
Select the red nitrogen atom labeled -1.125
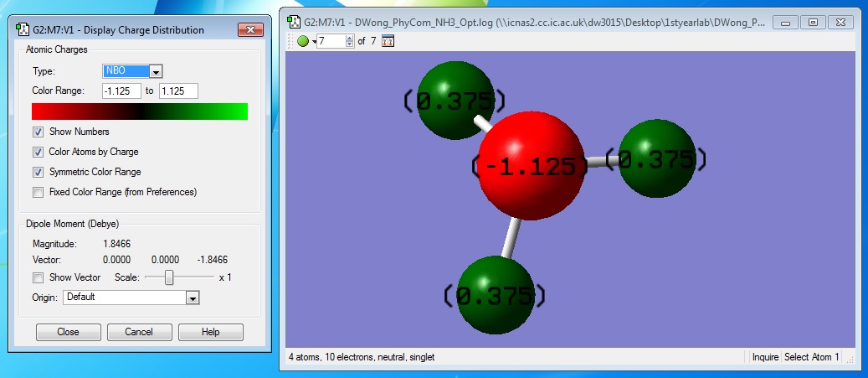(531, 165)
